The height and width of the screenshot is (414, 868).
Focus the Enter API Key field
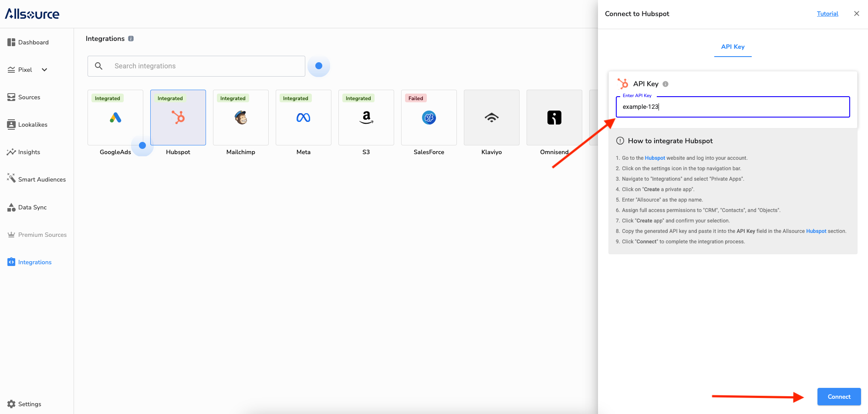click(x=733, y=107)
